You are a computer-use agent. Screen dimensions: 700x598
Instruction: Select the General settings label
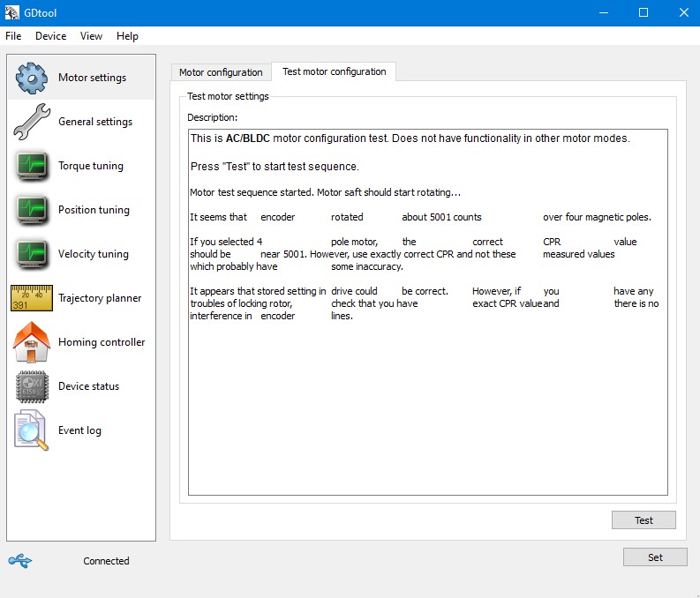95,122
